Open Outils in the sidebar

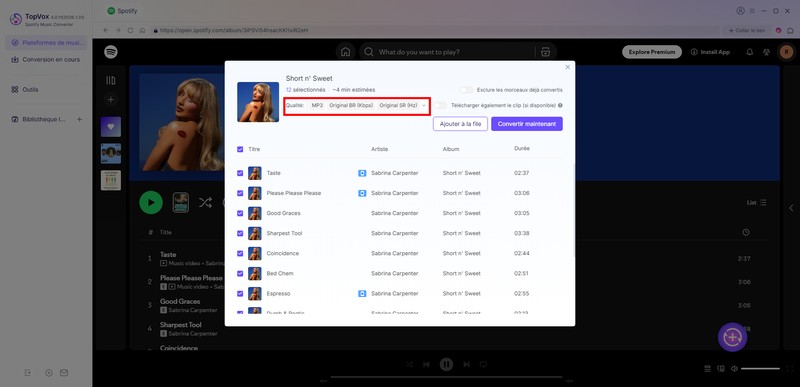point(25,89)
